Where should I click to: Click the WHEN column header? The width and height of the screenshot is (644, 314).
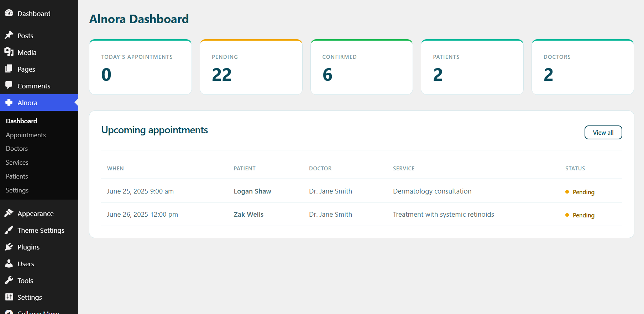[x=115, y=169]
